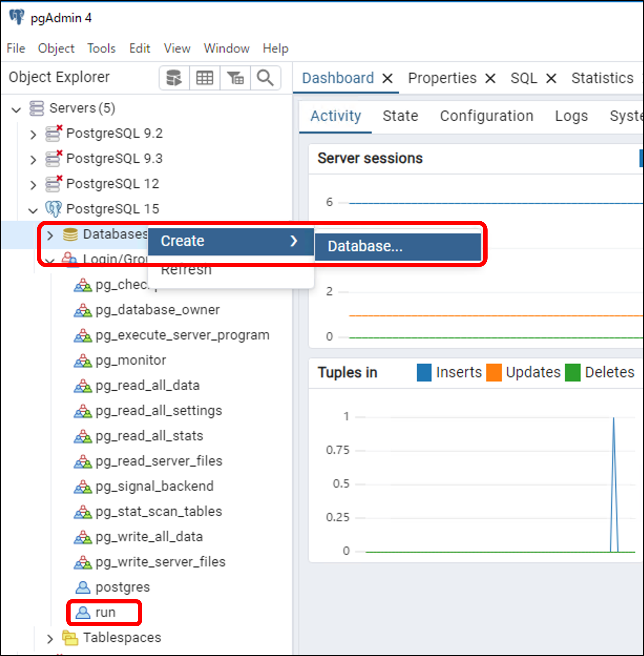Expand the PostgreSQL 9.2 server node
Viewport: 644px width, 656px height.
pos(33,135)
